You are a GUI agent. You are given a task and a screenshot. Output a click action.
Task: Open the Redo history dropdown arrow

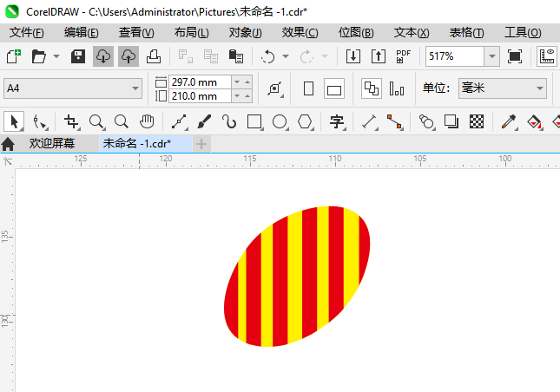325,56
